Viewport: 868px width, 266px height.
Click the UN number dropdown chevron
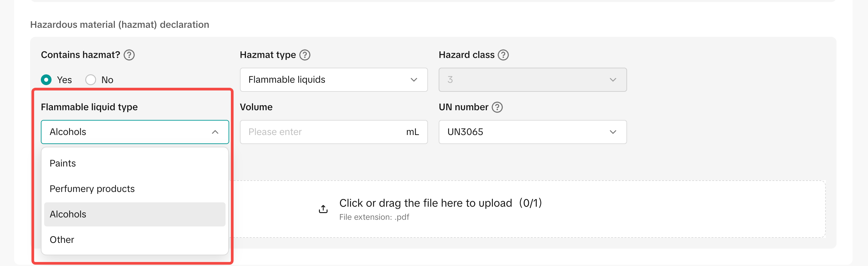(613, 132)
